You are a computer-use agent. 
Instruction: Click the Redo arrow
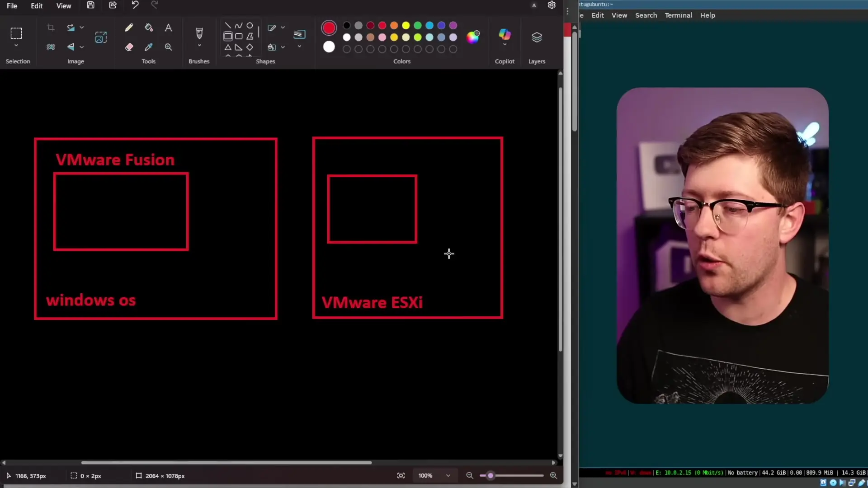154,5
